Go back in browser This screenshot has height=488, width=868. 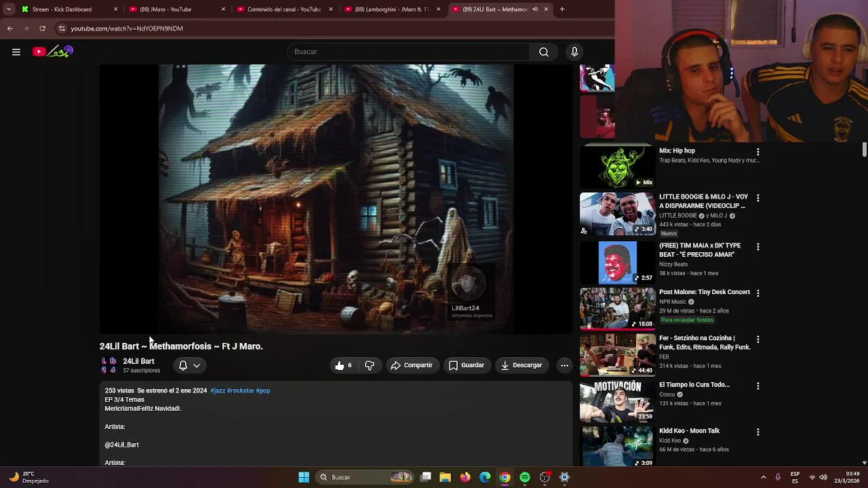10,28
